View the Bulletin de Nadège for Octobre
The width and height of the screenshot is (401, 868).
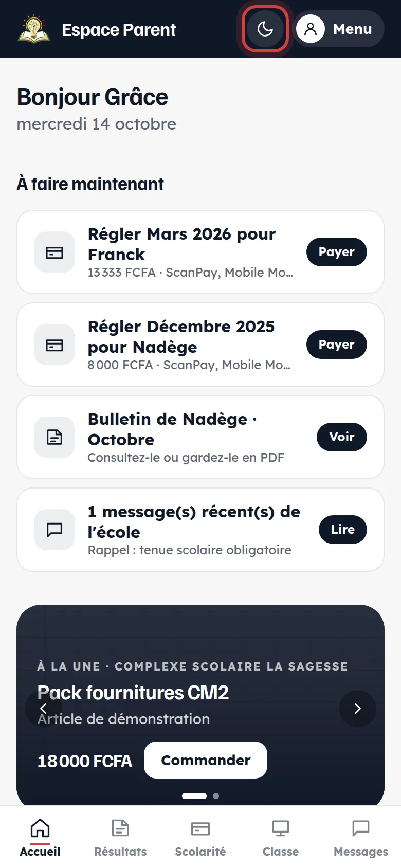[342, 437]
